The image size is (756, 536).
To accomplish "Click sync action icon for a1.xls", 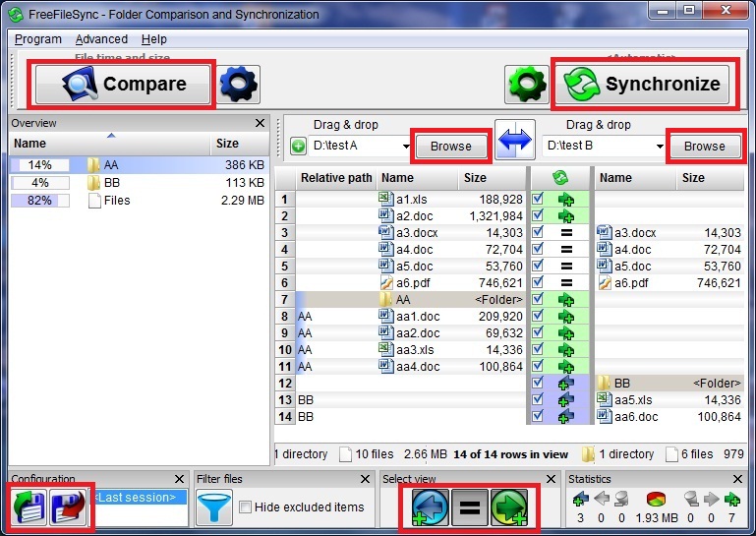I will 566,200.
